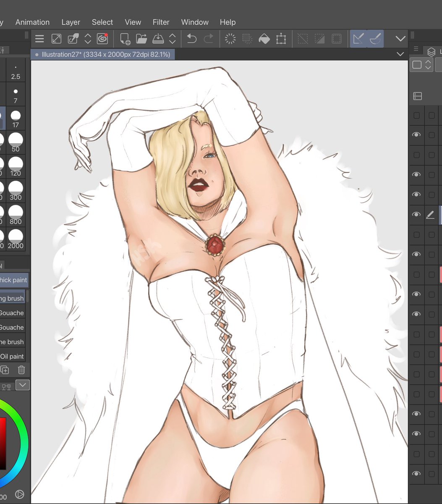
Task: Click the Show selection border icon
Action: pos(336,39)
